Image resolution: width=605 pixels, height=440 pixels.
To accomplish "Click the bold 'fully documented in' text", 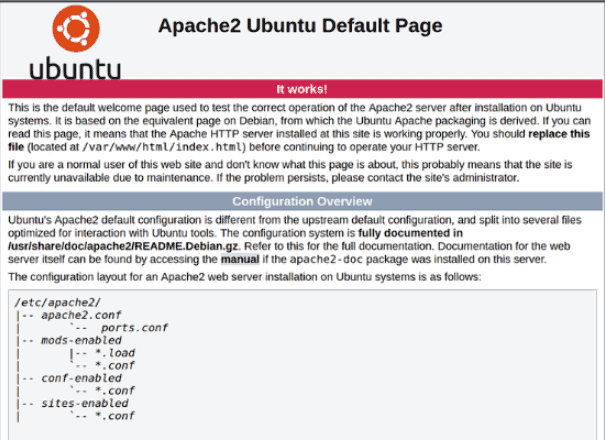I will (x=410, y=233).
